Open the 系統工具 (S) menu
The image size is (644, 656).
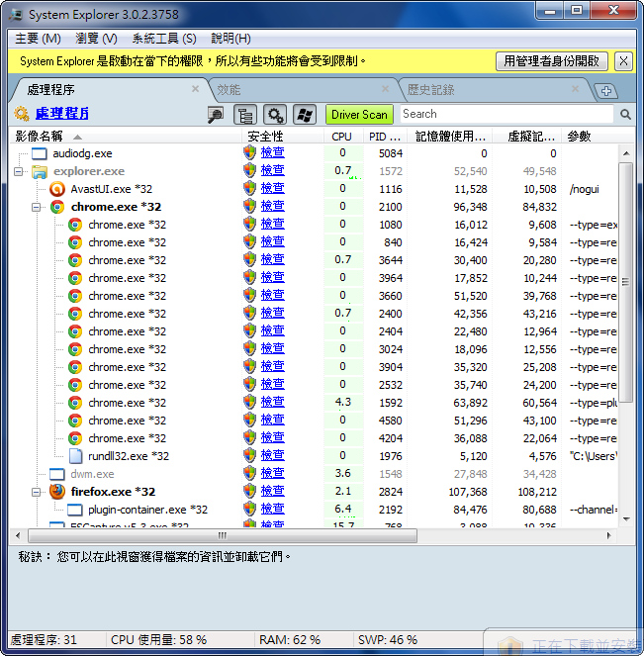coord(163,39)
